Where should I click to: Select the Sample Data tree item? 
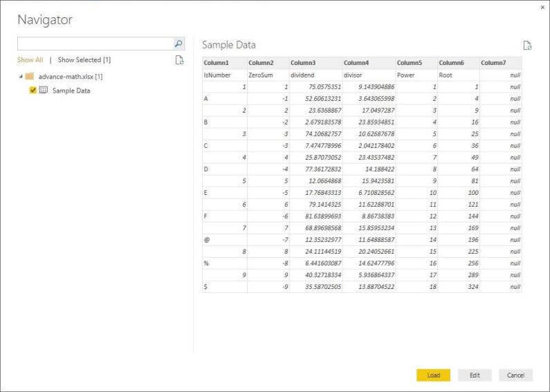pyautogui.click(x=71, y=91)
